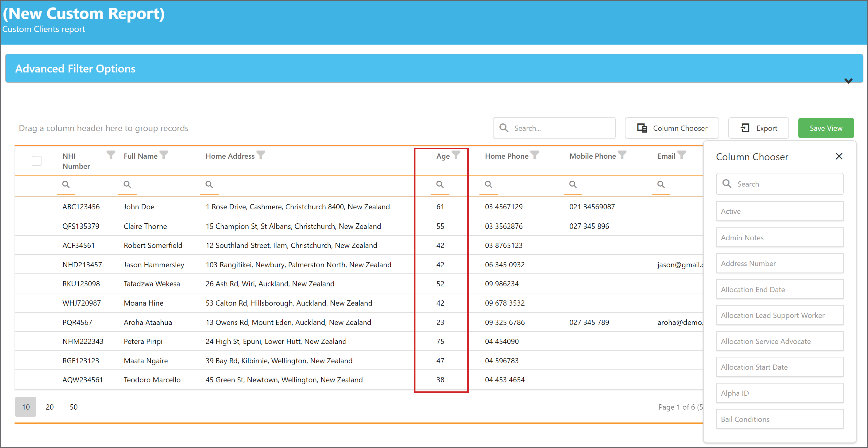868x448 pixels.
Task: Sort by NHI Number header
Action: 76,161
